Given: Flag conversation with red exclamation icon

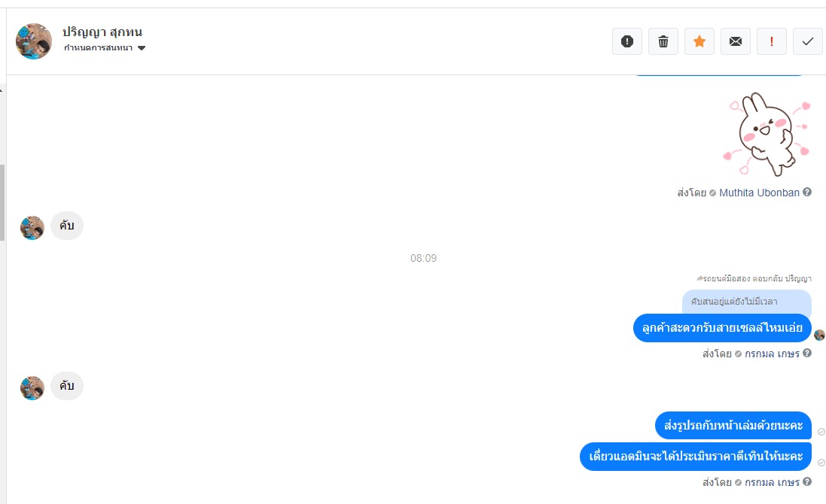Looking at the screenshot, I should [x=771, y=41].
